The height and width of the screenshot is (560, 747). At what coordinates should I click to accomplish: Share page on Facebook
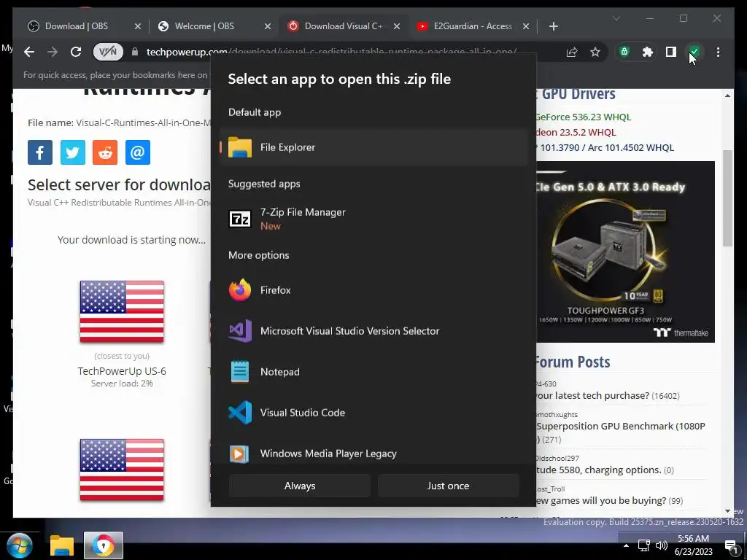tap(40, 152)
